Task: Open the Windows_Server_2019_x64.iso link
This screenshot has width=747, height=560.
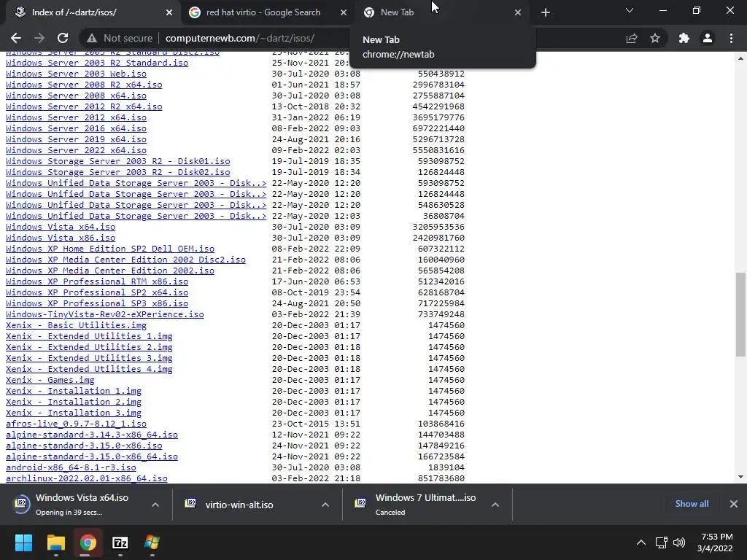Action: (x=76, y=139)
